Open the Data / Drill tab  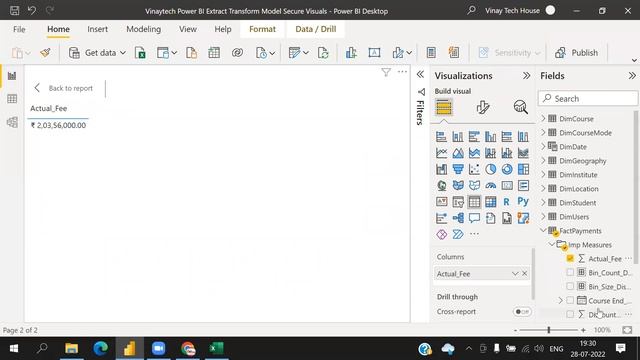[316, 29]
